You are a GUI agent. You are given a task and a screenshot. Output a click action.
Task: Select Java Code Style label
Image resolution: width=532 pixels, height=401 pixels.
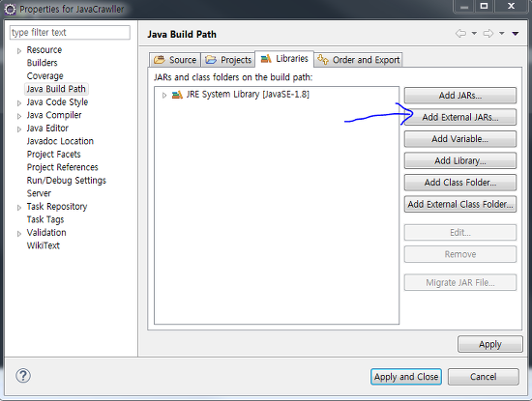(x=57, y=102)
